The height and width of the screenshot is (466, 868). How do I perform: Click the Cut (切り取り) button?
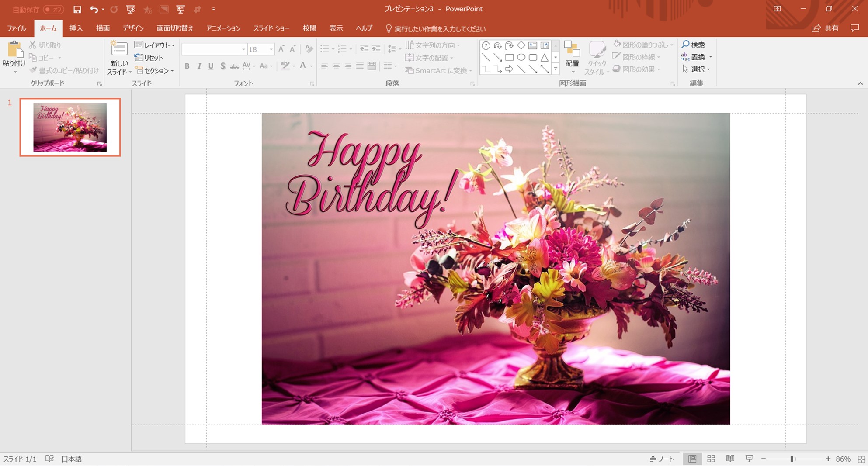click(45, 45)
